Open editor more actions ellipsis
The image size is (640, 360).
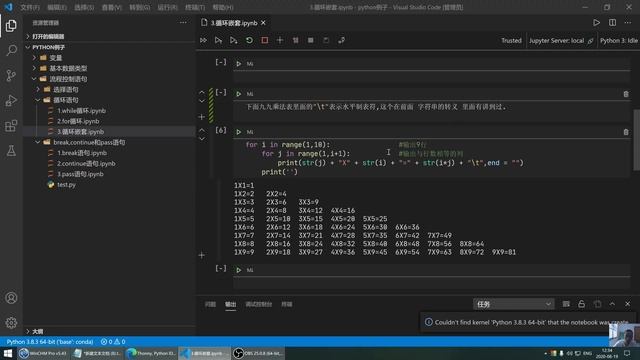tap(628, 22)
